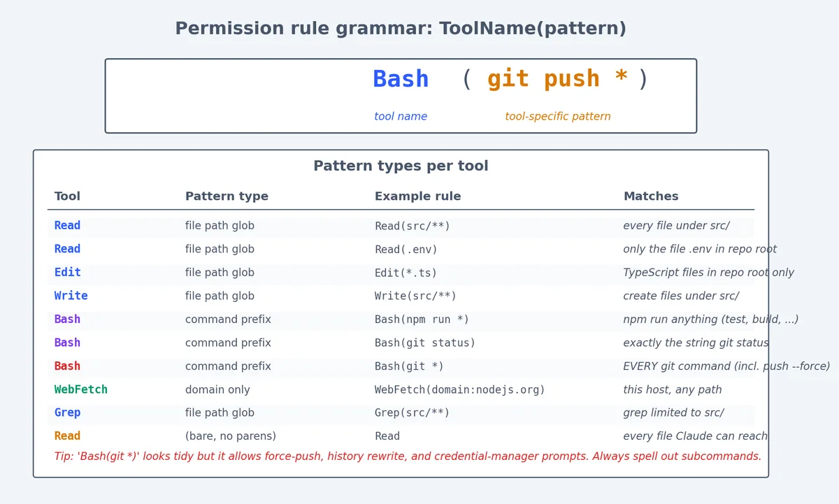Click the 'Write' tool name

(x=71, y=296)
